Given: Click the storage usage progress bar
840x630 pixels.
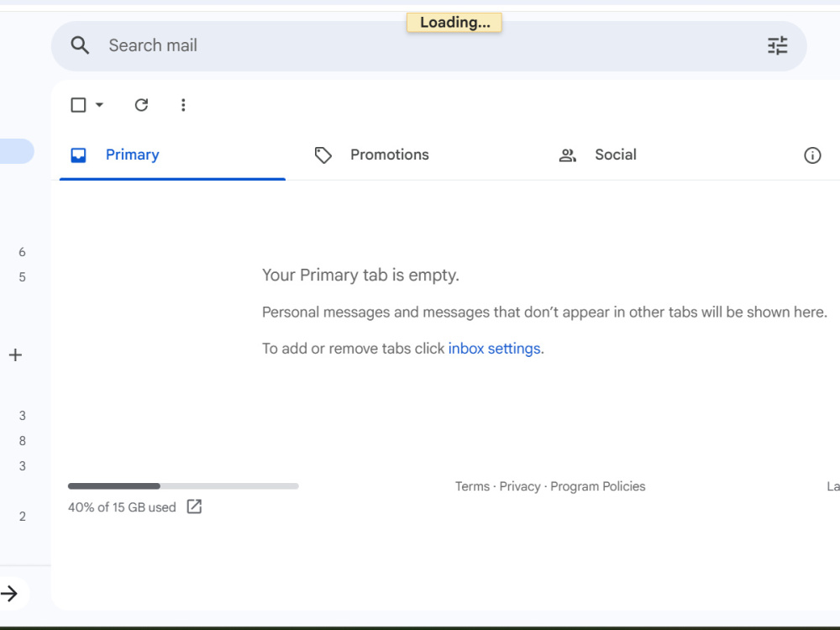Looking at the screenshot, I should (183, 486).
